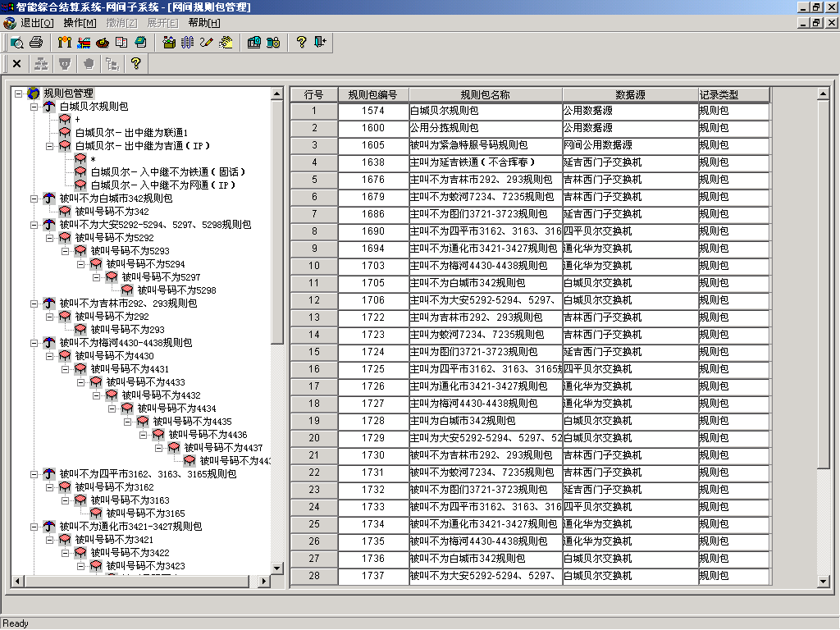This screenshot has width=840, height=630.
Task: Click the black X icon in second toolbar
Action: pyautogui.click(x=16, y=63)
